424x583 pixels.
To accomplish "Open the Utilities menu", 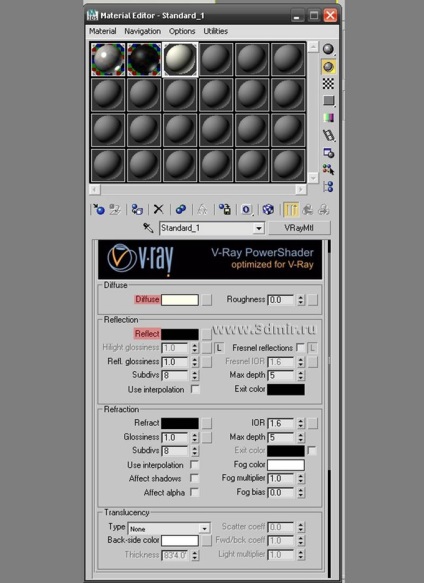I will coord(216,31).
